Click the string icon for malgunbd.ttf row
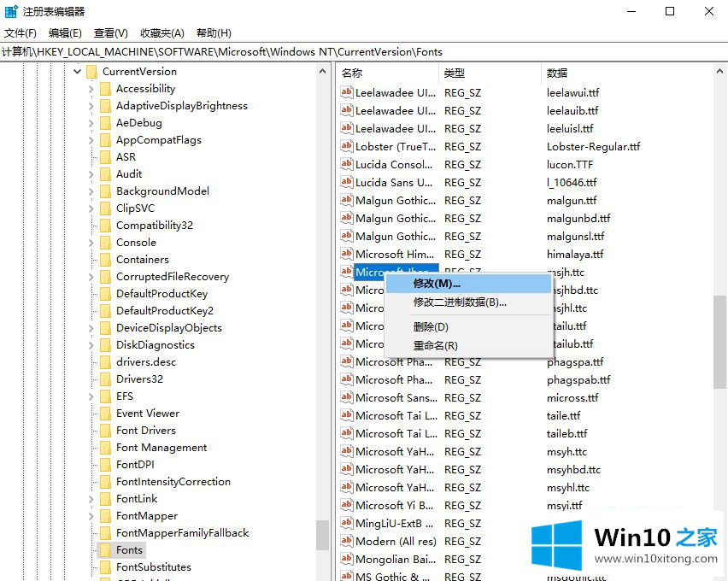Image resolution: width=728 pixels, height=581 pixels. (346, 218)
